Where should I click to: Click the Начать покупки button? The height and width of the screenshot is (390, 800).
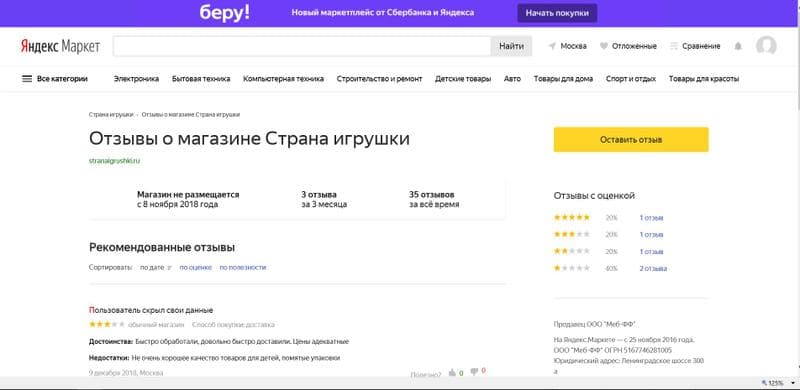click(557, 13)
